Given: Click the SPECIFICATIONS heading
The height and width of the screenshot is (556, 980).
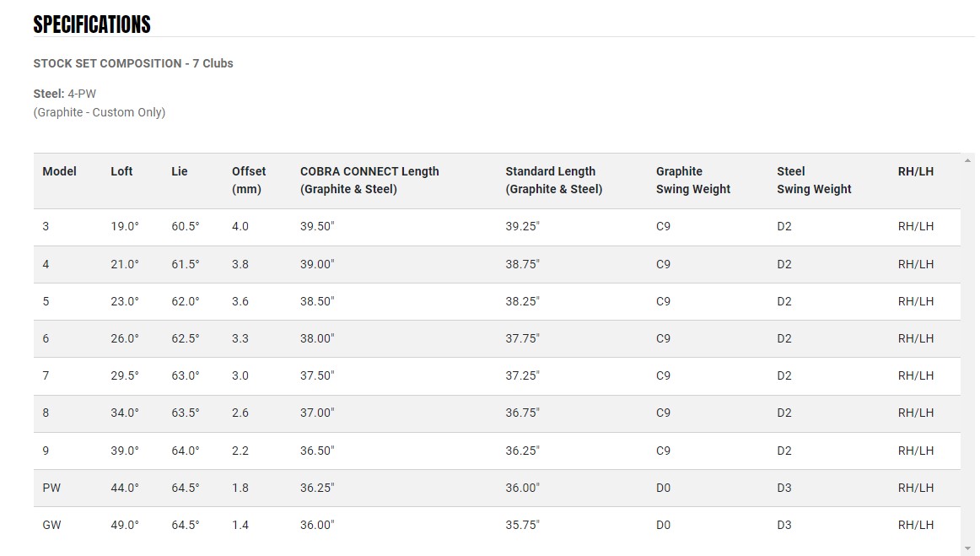Looking at the screenshot, I should 92,24.
